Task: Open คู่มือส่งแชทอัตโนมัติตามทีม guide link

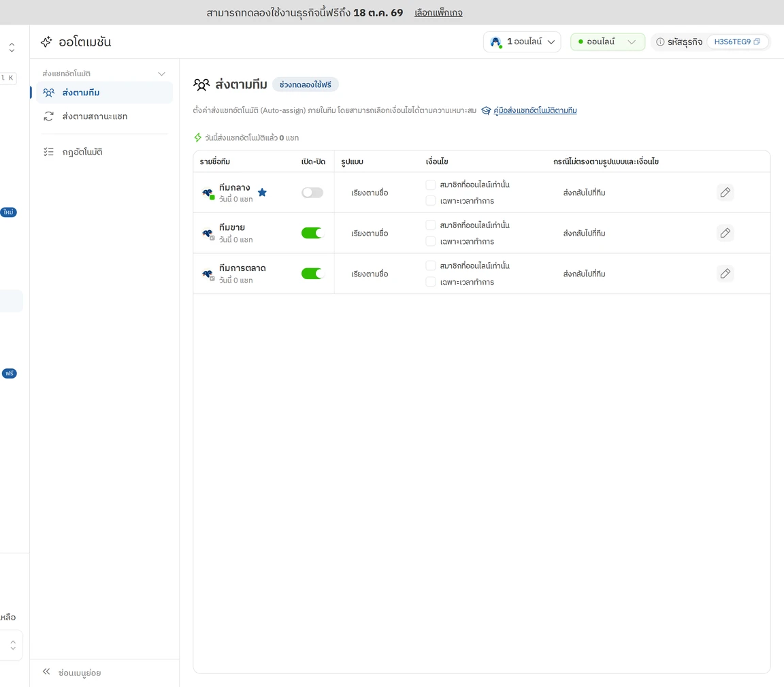Action: point(534,110)
